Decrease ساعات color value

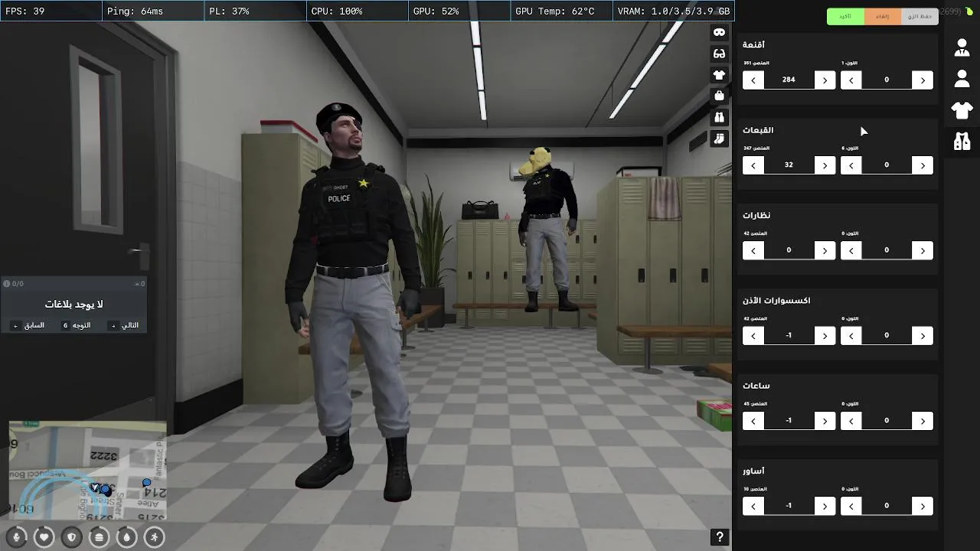pos(851,420)
